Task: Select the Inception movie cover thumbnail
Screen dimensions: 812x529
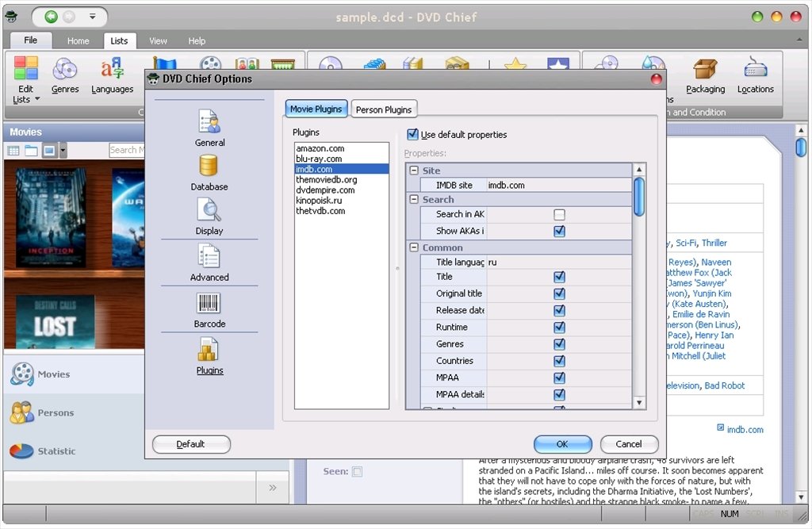Action: pyautogui.click(x=52, y=217)
